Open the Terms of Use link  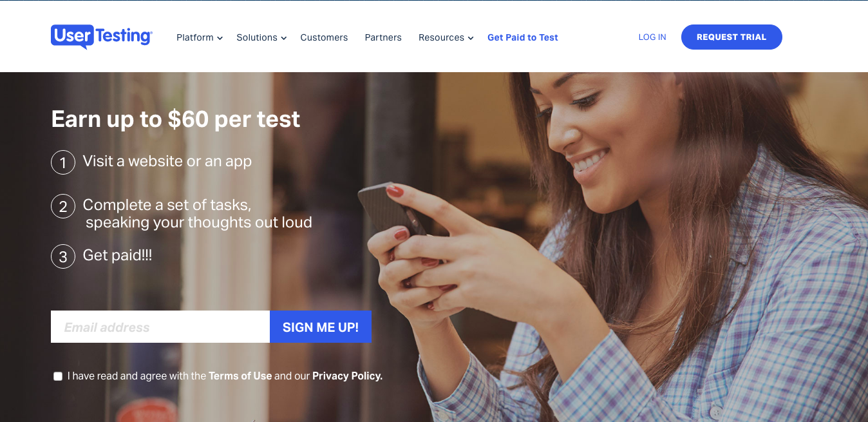pos(240,376)
